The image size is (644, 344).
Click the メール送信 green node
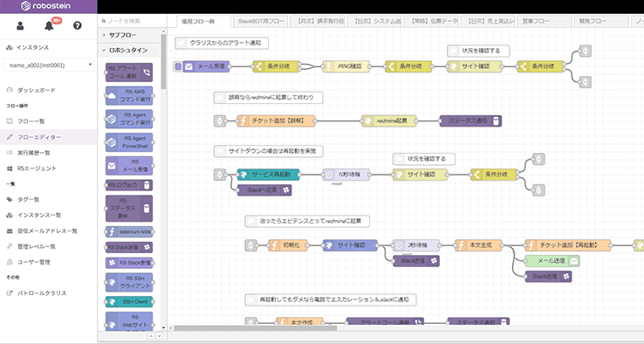pos(552,260)
